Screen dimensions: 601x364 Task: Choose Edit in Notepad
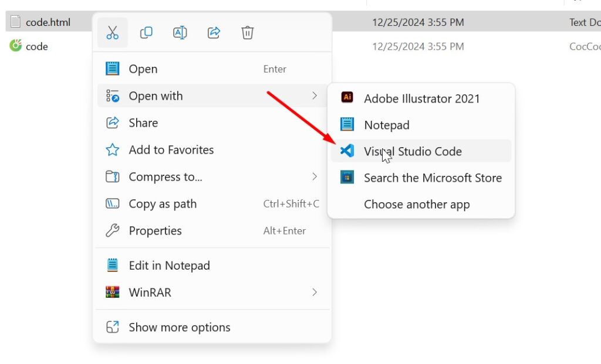[169, 266]
